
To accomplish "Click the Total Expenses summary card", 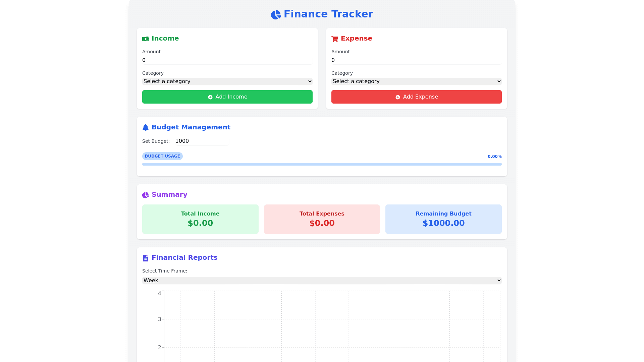I will (x=322, y=219).
